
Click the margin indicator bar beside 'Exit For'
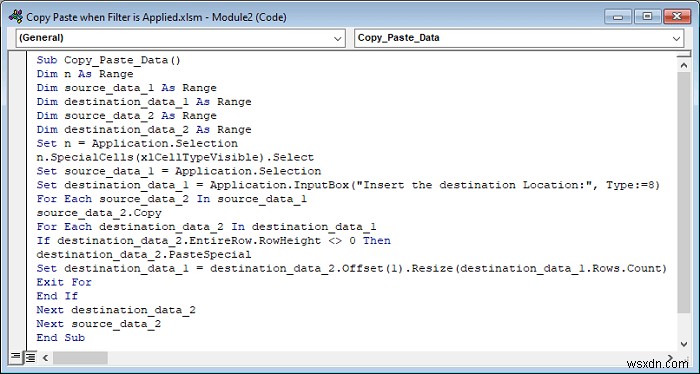(x=17, y=282)
